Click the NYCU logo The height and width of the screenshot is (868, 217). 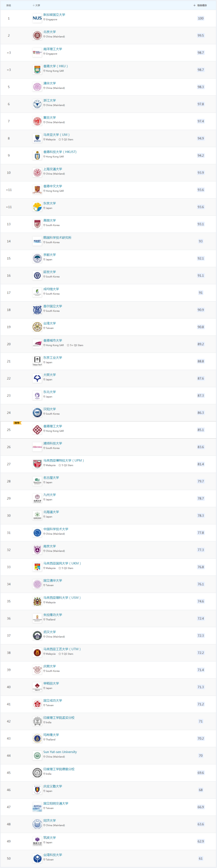coord(37,807)
